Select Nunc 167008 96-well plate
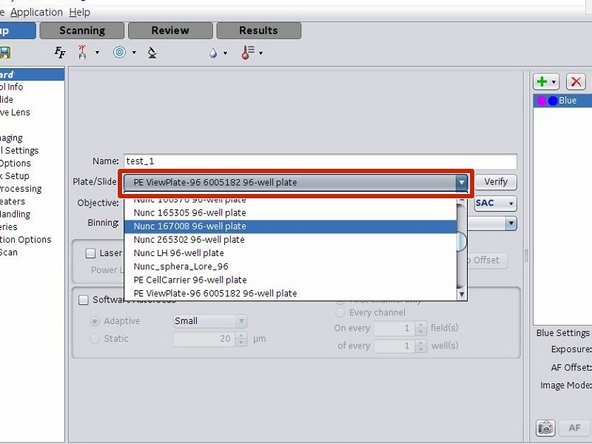 tap(290, 226)
